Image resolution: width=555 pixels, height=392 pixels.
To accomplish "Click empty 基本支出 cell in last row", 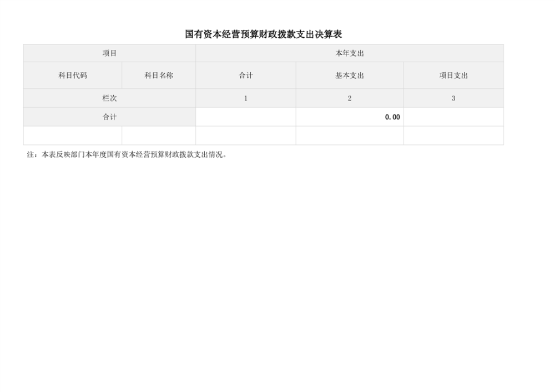I will (349, 135).
